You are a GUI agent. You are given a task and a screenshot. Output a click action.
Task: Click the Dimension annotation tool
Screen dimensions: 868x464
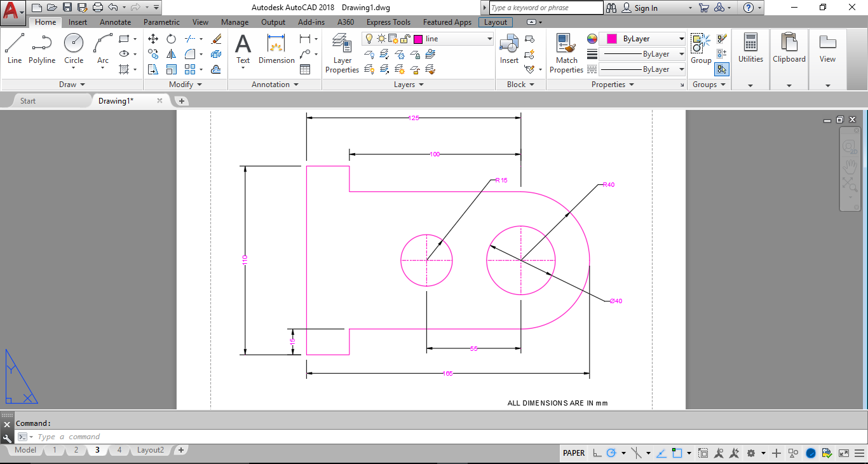coord(276,49)
